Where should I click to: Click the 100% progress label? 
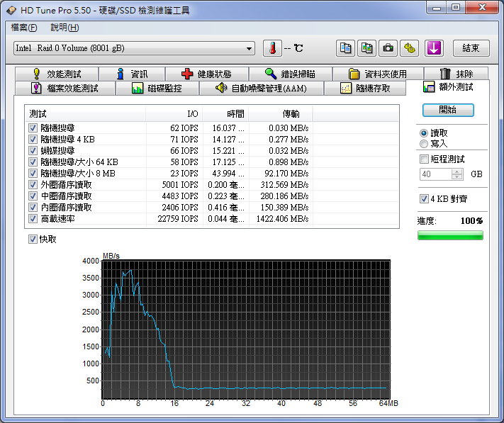(471, 221)
